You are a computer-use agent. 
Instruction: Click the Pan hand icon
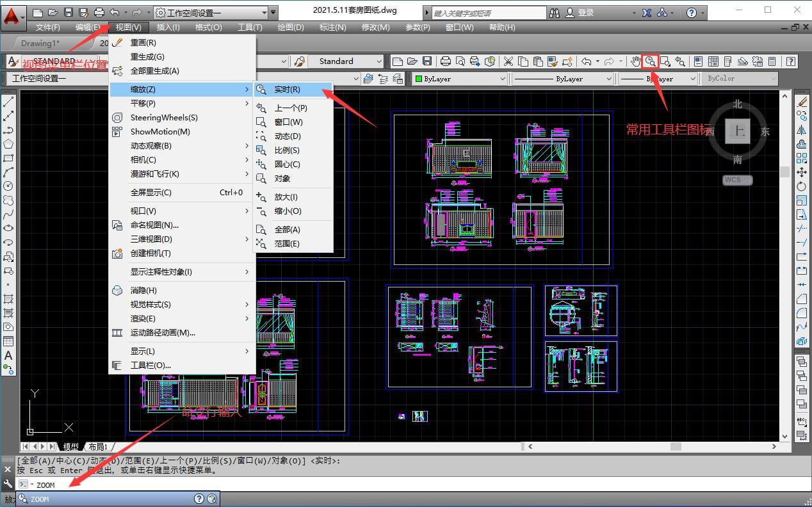coord(635,61)
